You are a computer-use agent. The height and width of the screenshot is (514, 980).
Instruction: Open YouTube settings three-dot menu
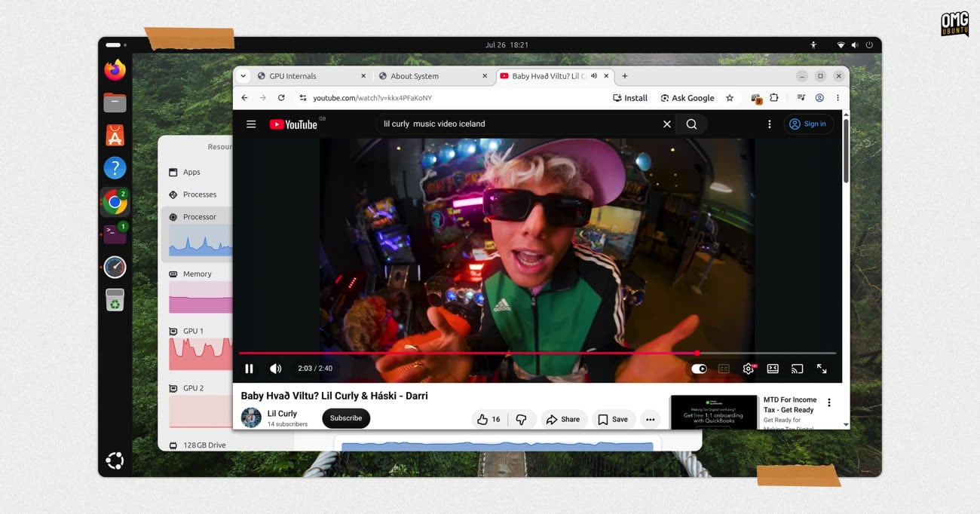pos(769,124)
